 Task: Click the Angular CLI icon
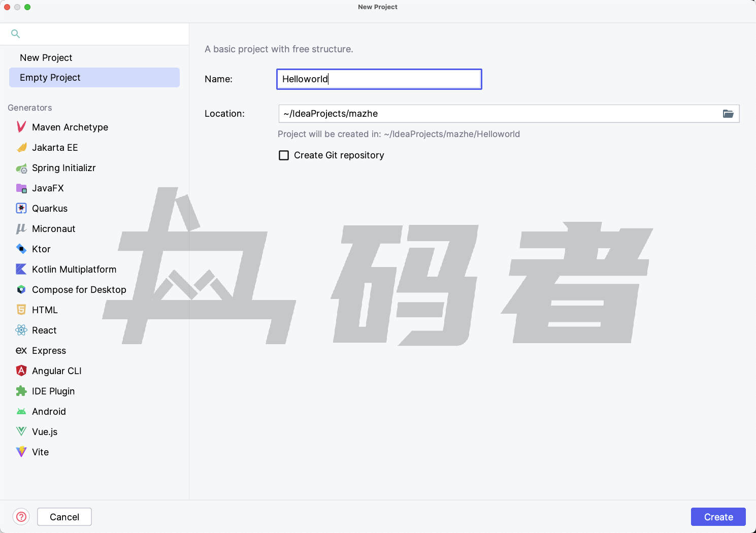pyautogui.click(x=21, y=371)
